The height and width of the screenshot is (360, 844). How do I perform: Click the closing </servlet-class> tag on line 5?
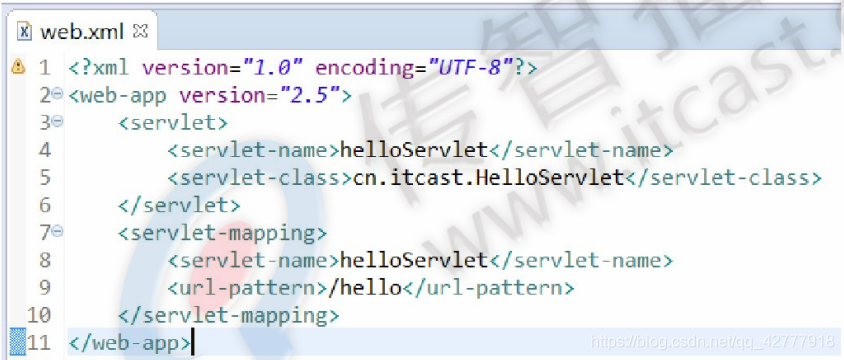pyautogui.click(x=723, y=178)
